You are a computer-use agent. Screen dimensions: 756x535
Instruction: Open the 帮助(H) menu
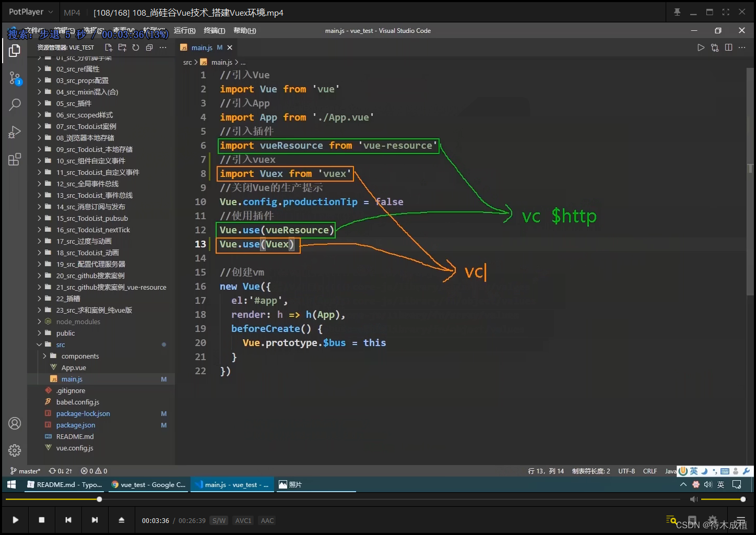[x=245, y=31]
